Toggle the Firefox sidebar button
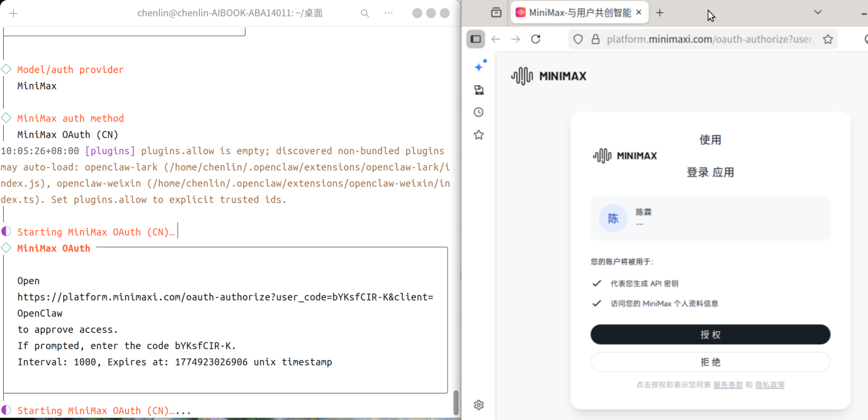 click(x=476, y=39)
